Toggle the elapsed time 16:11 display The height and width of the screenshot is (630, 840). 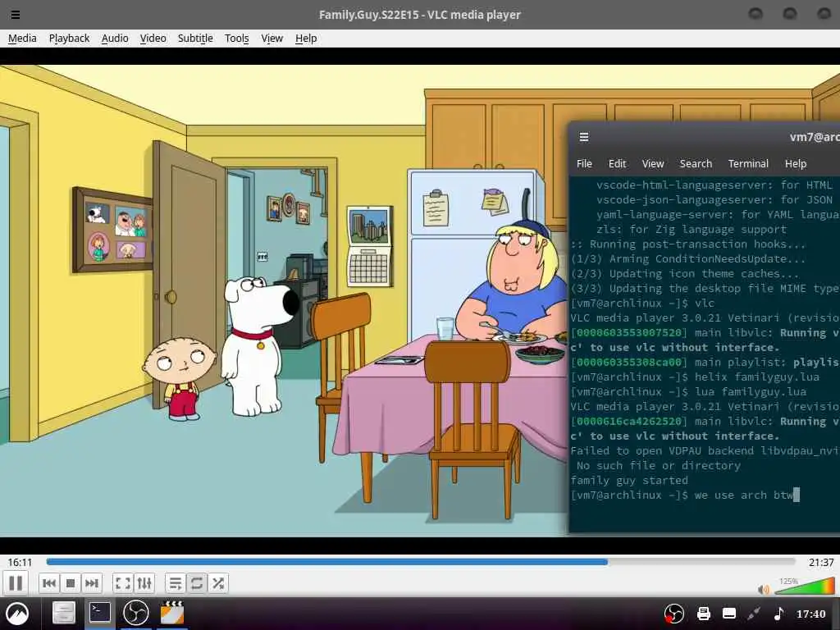(x=20, y=562)
